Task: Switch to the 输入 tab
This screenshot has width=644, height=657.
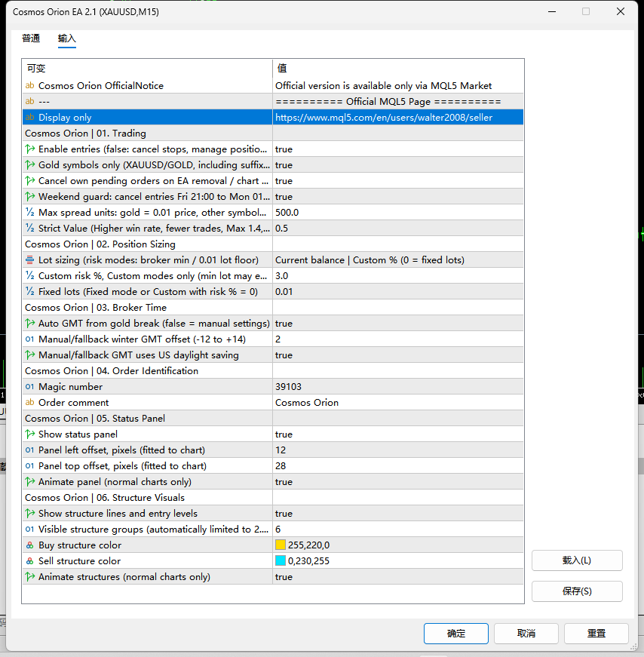Action: coord(66,38)
